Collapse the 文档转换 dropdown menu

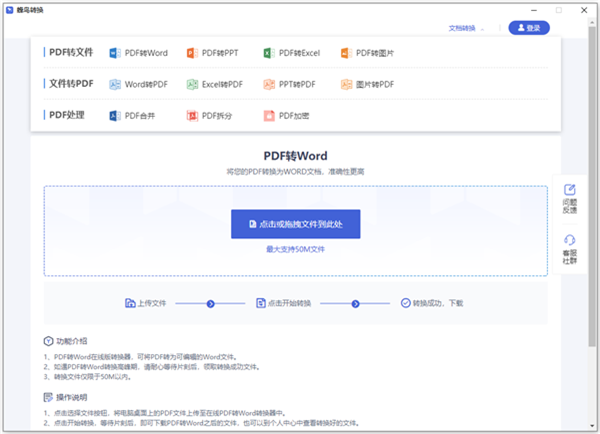[x=466, y=28]
